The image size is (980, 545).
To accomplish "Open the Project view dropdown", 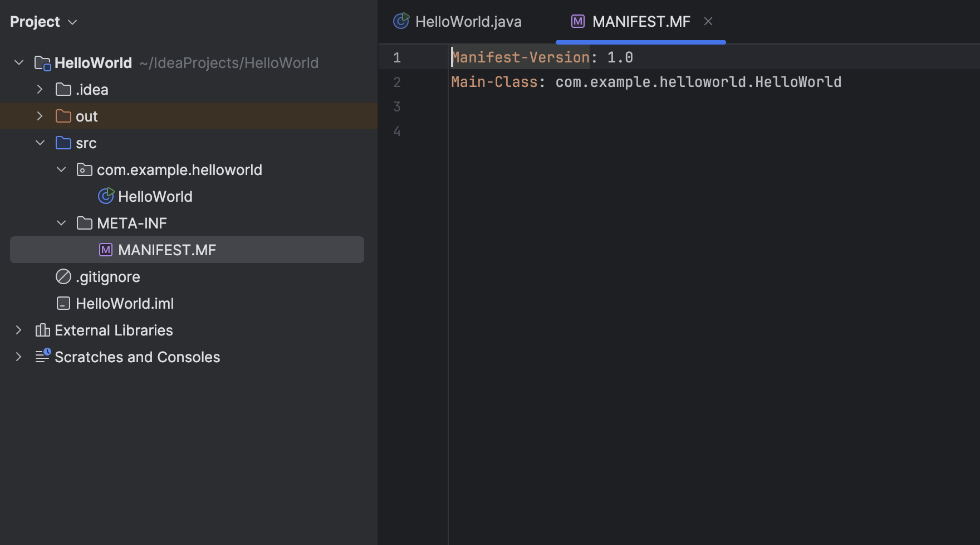I will click(72, 22).
